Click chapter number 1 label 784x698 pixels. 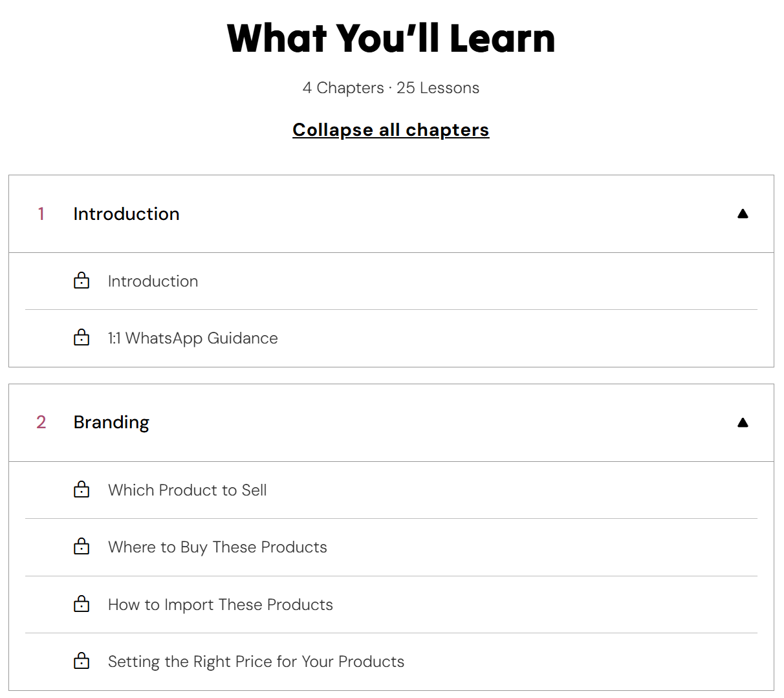pos(41,213)
